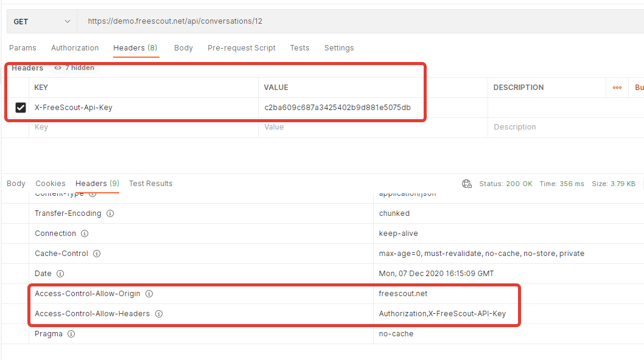Select the keep-alive header value

click(399, 234)
